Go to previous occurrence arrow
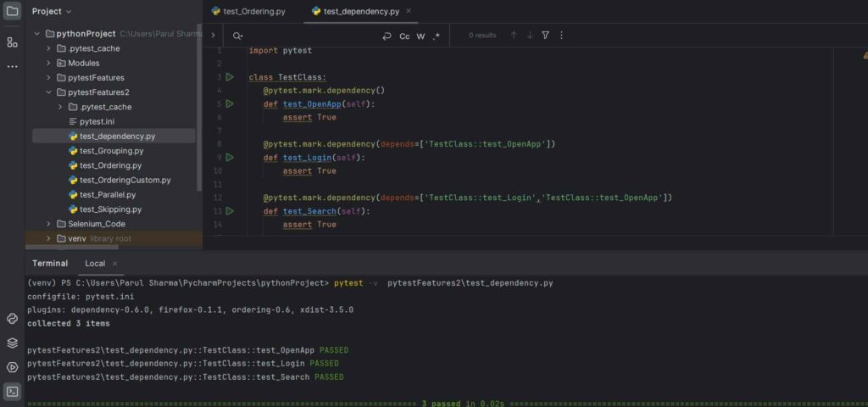 (x=514, y=36)
